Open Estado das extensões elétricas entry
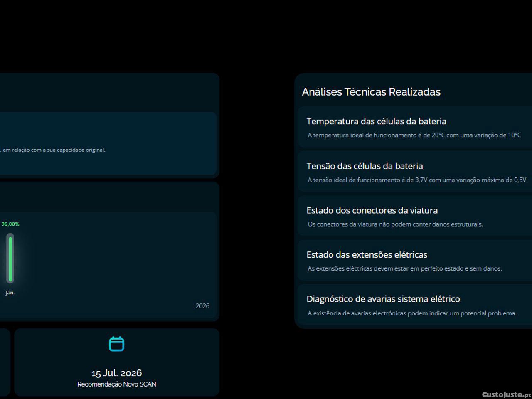This screenshot has height=399, width=532. (x=367, y=254)
